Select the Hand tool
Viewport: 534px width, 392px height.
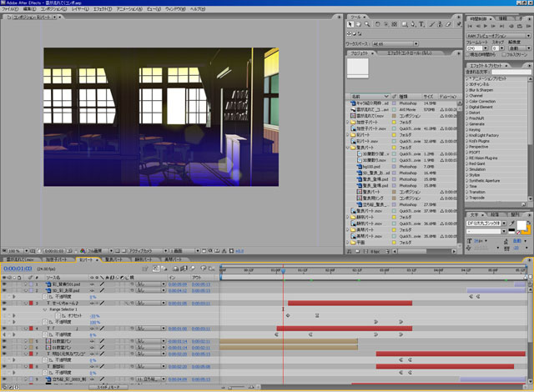tap(359, 24)
